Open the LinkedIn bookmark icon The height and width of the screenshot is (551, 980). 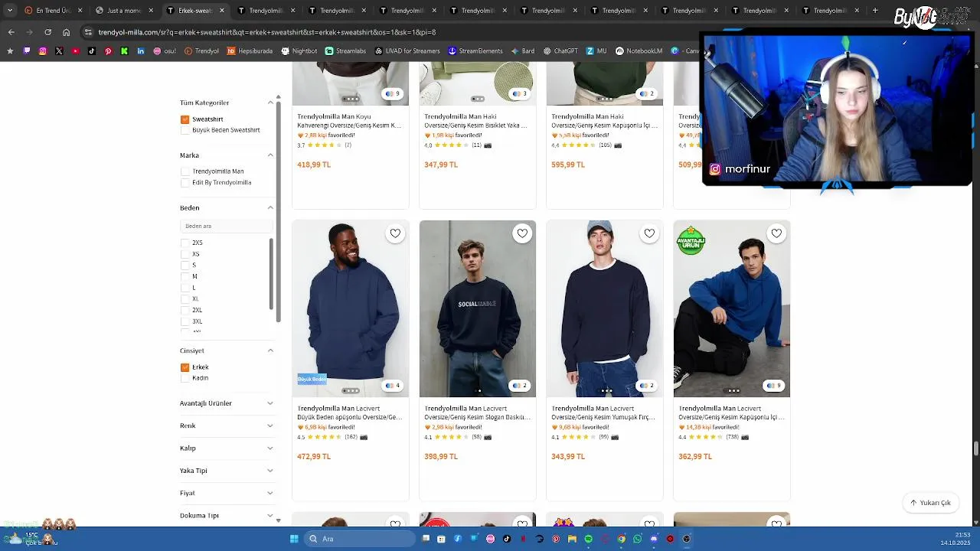point(141,51)
